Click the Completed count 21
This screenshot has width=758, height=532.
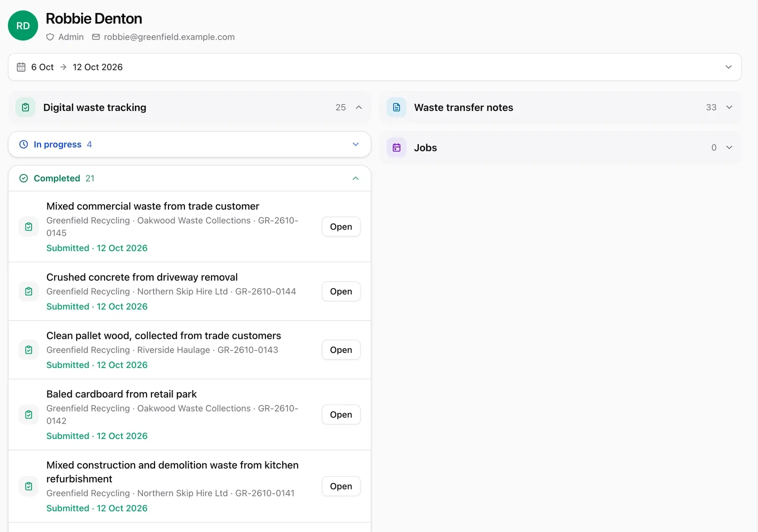coord(90,178)
